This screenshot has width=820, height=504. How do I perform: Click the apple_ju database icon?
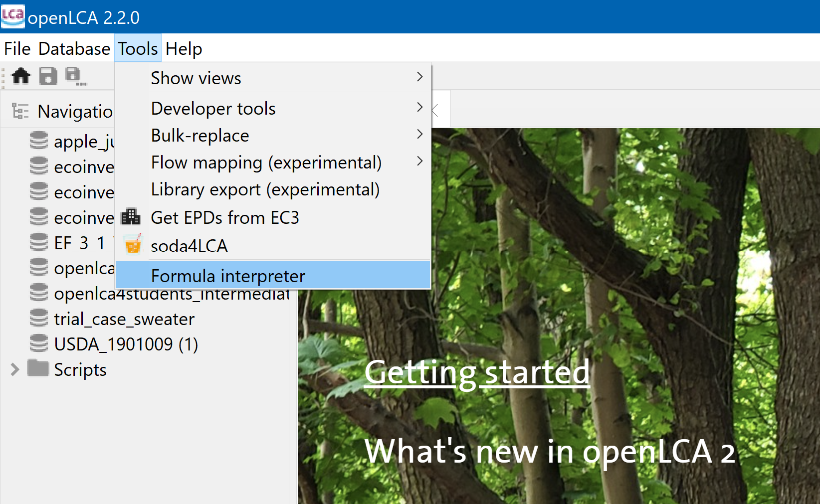pyautogui.click(x=39, y=141)
